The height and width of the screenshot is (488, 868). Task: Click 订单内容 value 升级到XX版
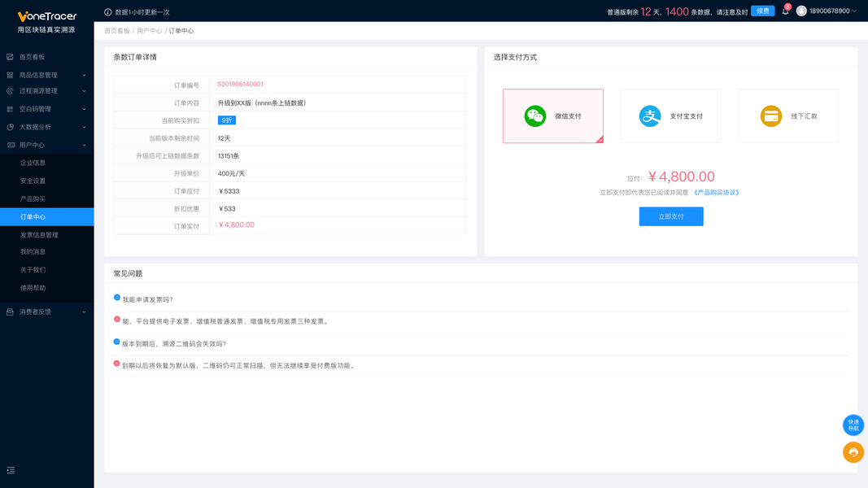pyautogui.click(x=262, y=103)
